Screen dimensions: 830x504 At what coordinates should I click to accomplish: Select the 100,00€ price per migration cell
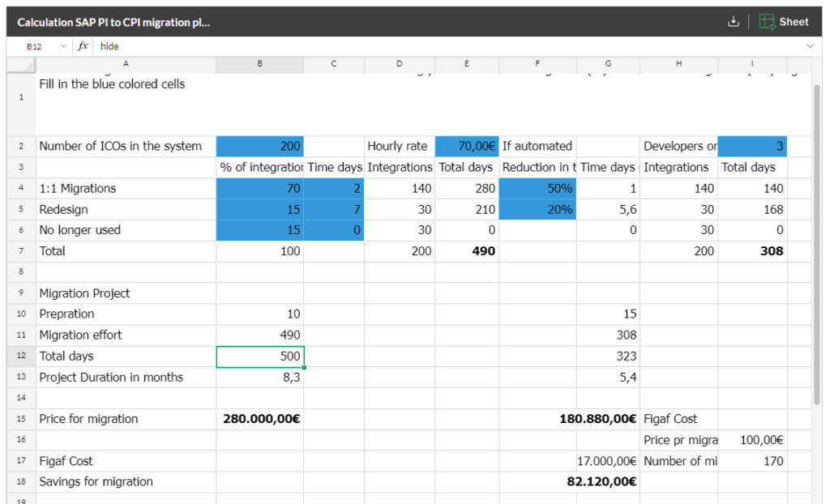click(752, 440)
